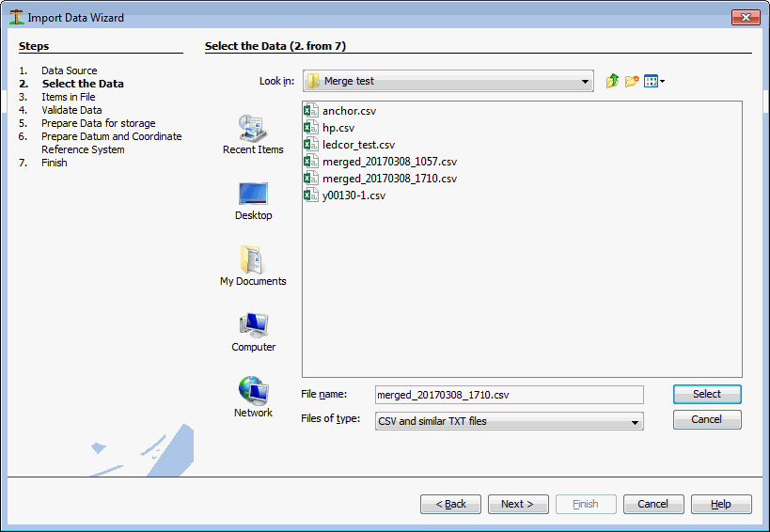Image resolution: width=770 pixels, height=532 pixels.
Task: Go back with the Back button
Action: [450, 504]
